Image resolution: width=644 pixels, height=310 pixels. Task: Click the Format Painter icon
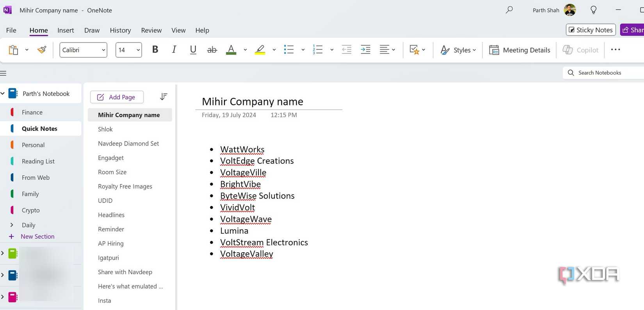tap(42, 50)
